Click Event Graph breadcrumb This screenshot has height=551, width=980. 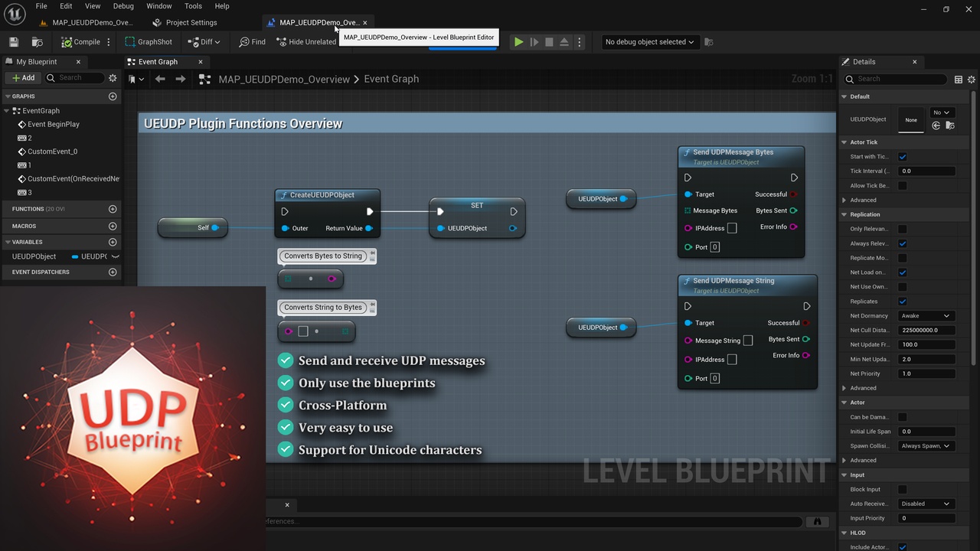pyautogui.click(x=391, y=79)
